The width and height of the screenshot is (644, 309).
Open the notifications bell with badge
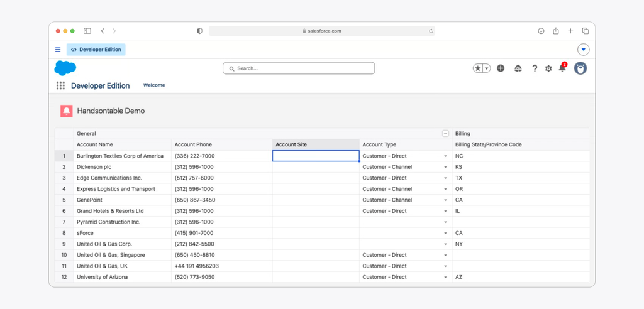(x=562, y=68)
